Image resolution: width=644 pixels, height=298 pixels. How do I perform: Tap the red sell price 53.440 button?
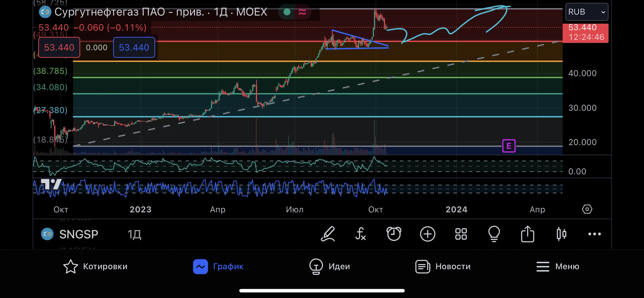coord(59,47)
